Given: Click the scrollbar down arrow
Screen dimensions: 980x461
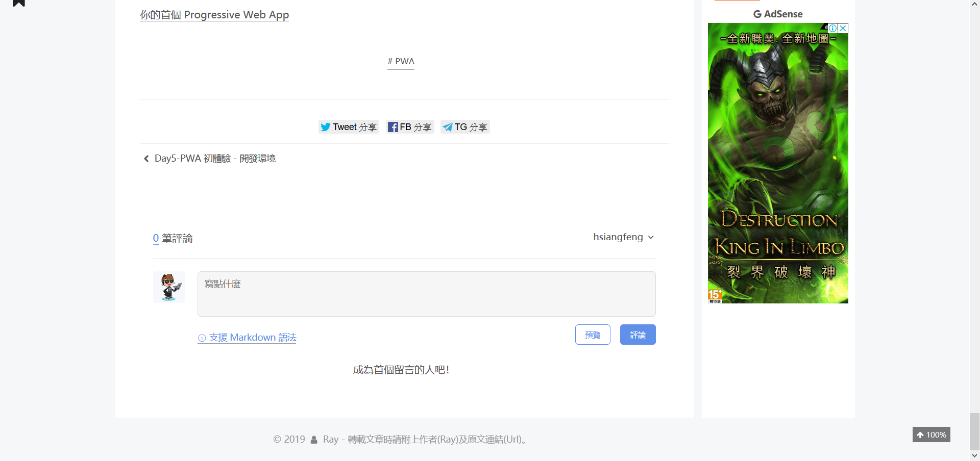Looking at the screenshot, I should (x=975, y=456).
